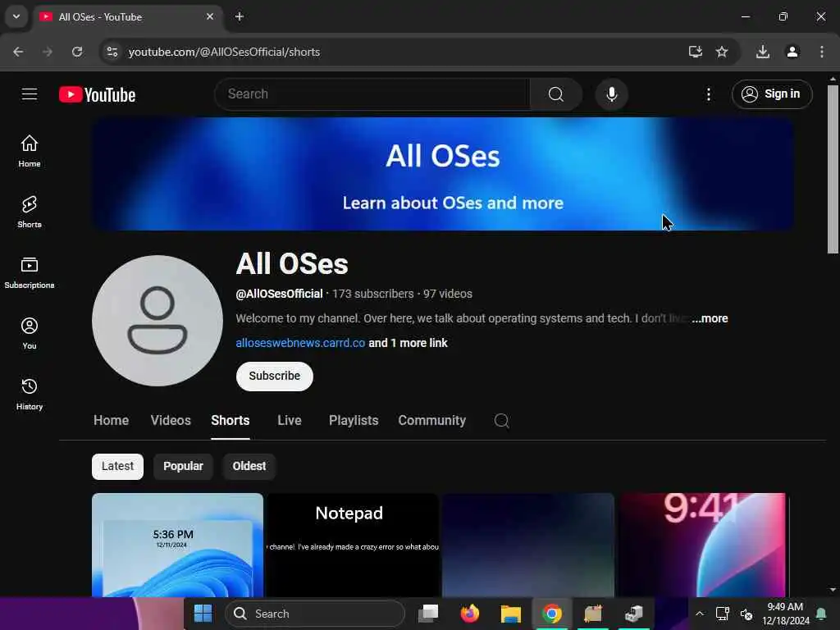Click the browser address bar URL
The height and width of the screenshot is (630, 840).
click(x=224, y=52)
